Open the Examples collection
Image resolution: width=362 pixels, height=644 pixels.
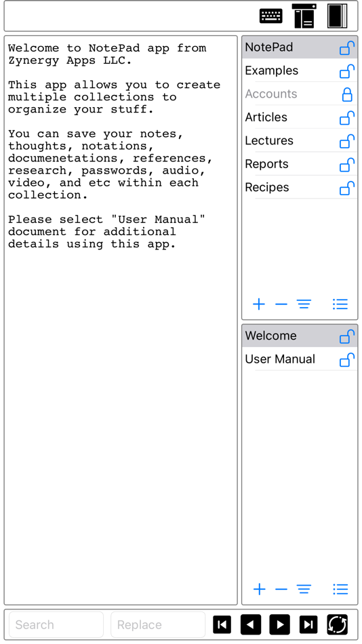pos(300,71)
